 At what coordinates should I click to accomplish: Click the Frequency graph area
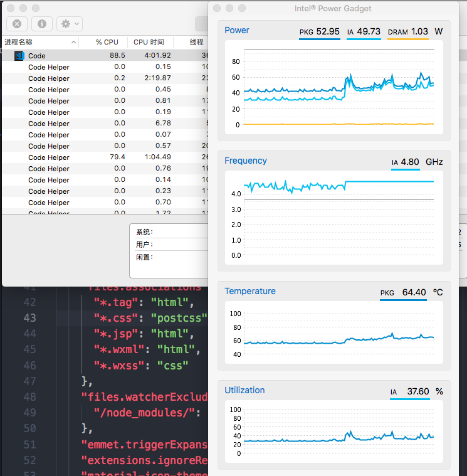click(x=333, y=218)
